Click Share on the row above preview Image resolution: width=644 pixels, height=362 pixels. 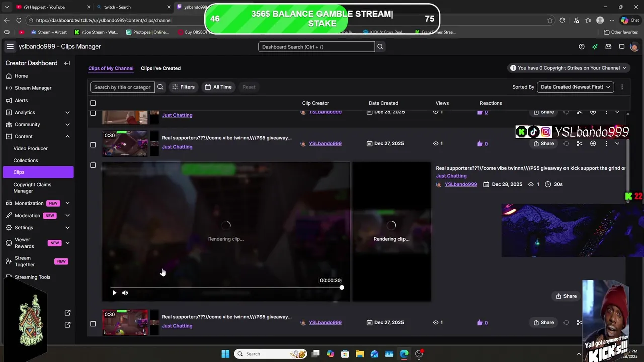543,144
